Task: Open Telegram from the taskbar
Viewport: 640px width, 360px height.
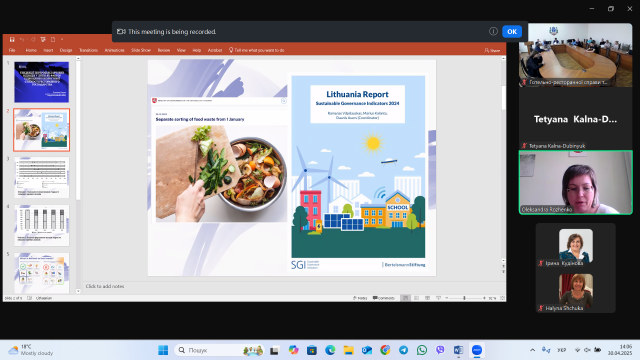Action: (x=403, y=350)
